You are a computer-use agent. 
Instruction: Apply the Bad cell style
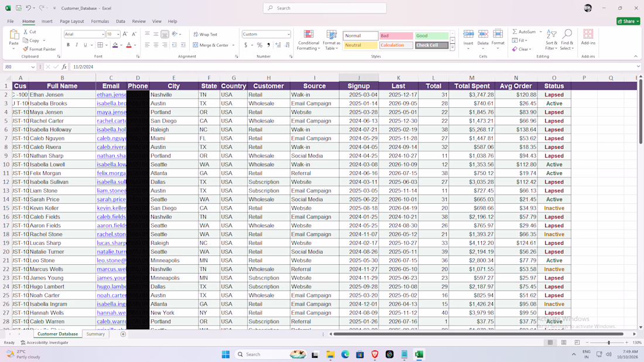coord(396,36)
